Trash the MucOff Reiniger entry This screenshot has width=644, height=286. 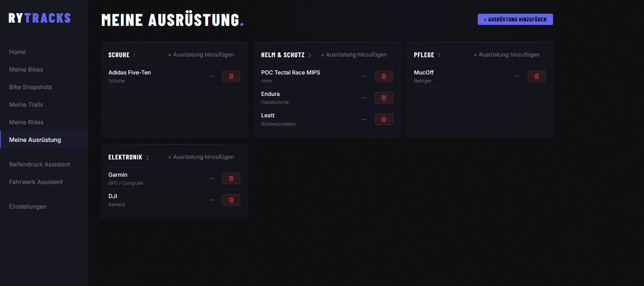coord(536,76)
